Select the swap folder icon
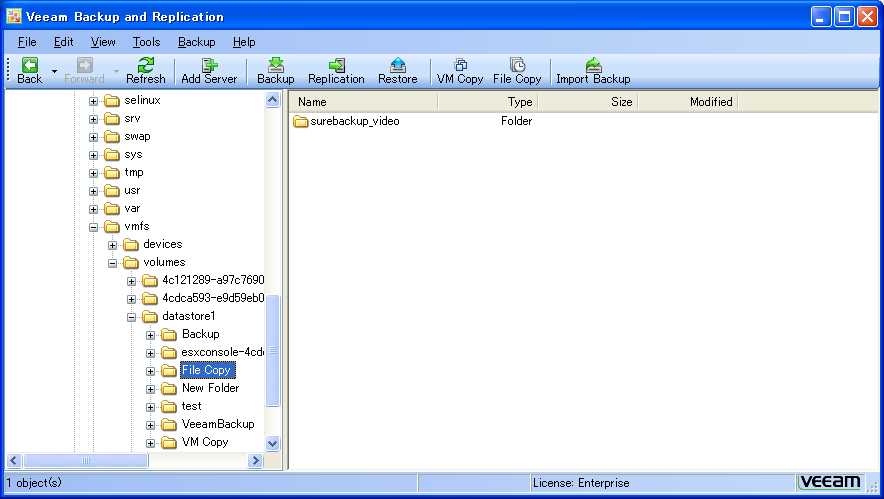Image resolution: width=884 pixels, height=499 pixels. pyautogui.click(x=112, y=137)
